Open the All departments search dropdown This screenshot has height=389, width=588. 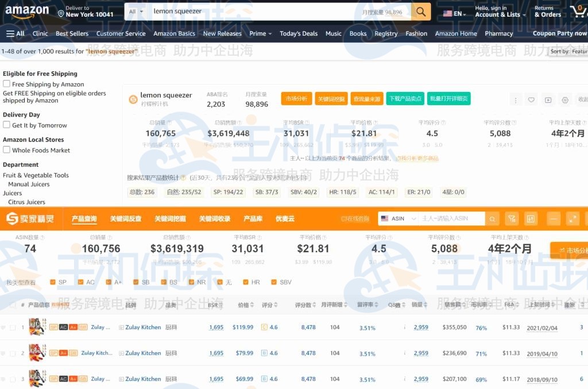point(136,11)
